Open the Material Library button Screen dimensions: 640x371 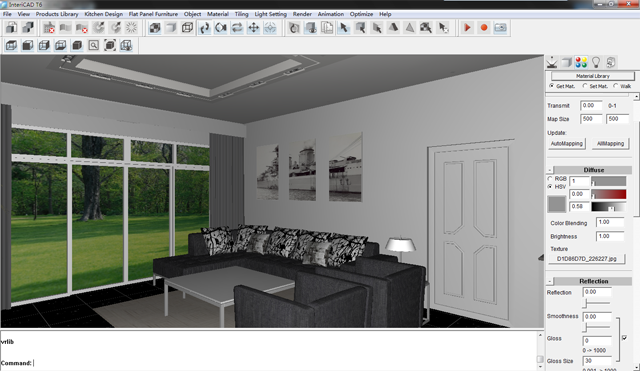click(x=593, y=76)
